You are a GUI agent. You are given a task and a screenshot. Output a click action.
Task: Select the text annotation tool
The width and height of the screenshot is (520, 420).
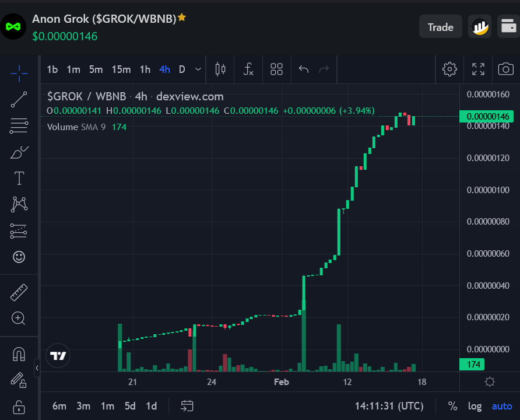coord(19,178)
